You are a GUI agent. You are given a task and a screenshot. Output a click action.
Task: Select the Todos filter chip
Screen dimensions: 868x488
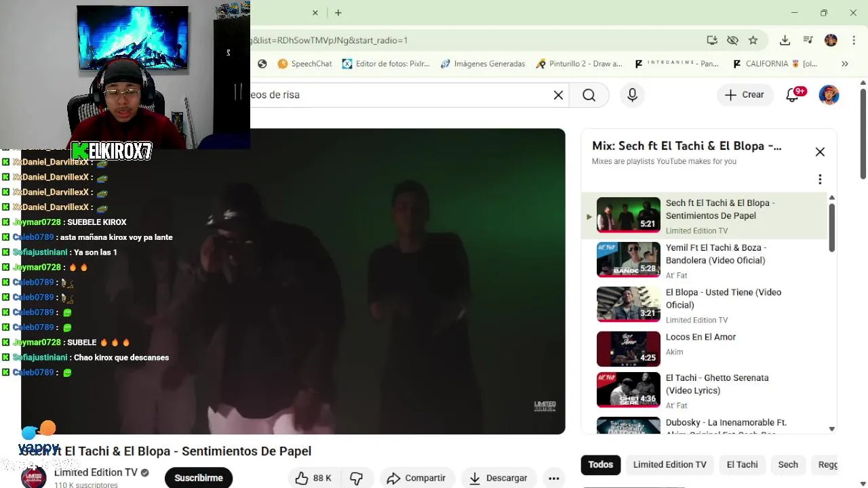point(600,464)
